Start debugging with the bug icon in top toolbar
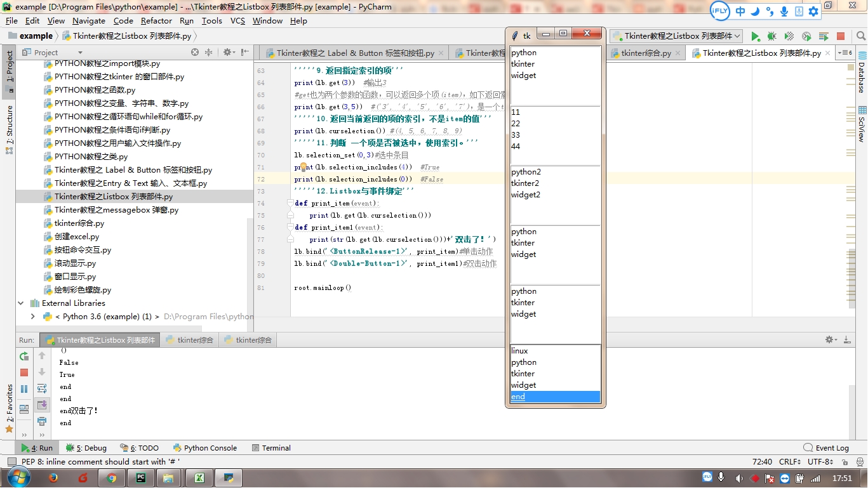 pyautogui.click(x=771, y=37)
